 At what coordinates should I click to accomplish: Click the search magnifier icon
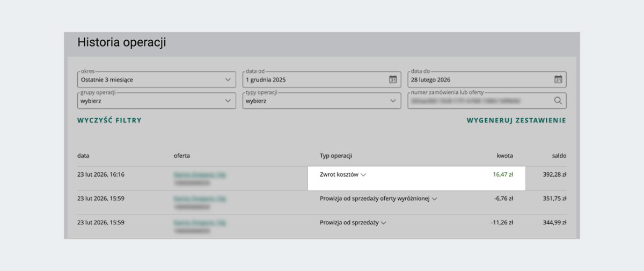pos(558,101)
